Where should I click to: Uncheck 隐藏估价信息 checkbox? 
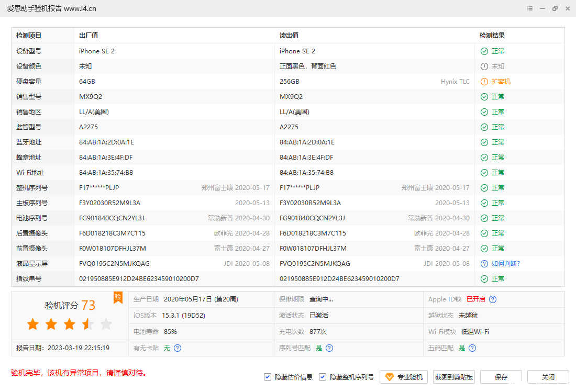(x=268, y=377)
